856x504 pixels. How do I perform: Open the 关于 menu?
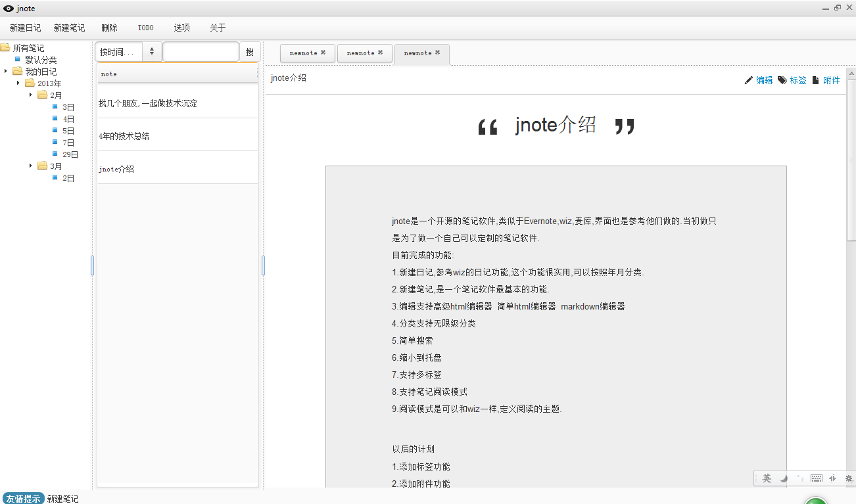(x=218, y=28)
